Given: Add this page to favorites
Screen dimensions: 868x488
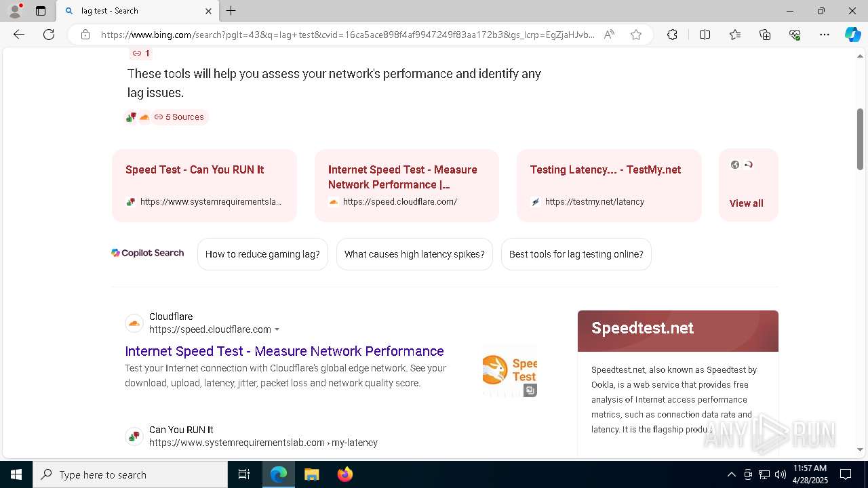Looking at the screenshot, I should tap(636, 35).
